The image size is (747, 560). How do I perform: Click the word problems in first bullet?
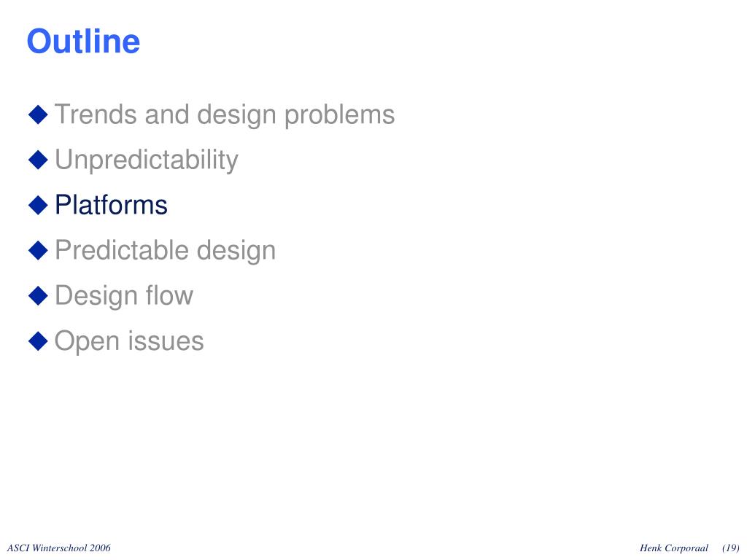(340, 115)
